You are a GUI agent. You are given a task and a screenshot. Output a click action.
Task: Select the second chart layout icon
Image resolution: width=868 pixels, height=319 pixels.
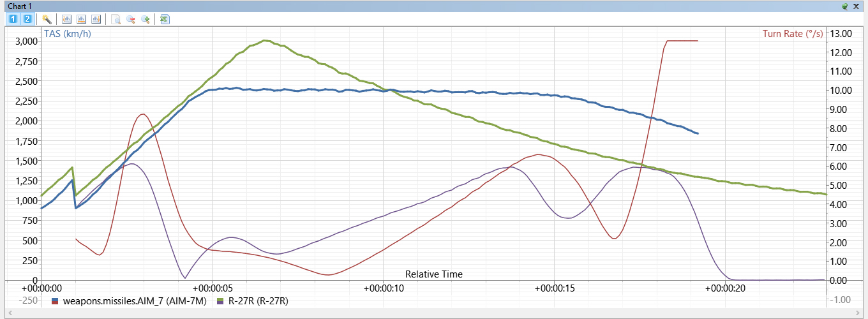coord(81,19)
